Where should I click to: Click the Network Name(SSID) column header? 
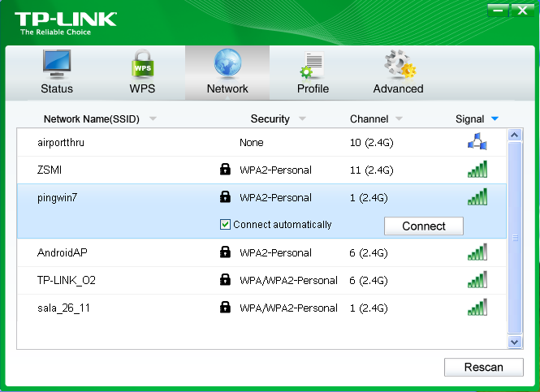click(x=91, y=119)
